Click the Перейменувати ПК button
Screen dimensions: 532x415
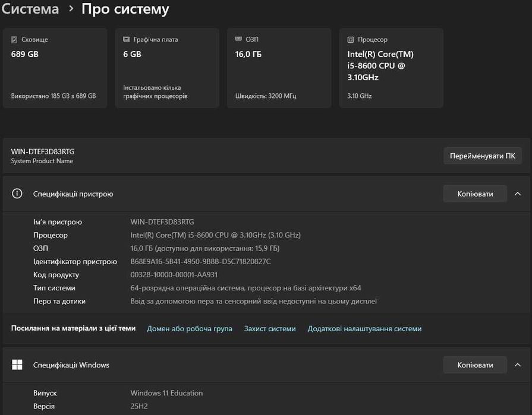[483, 156]
